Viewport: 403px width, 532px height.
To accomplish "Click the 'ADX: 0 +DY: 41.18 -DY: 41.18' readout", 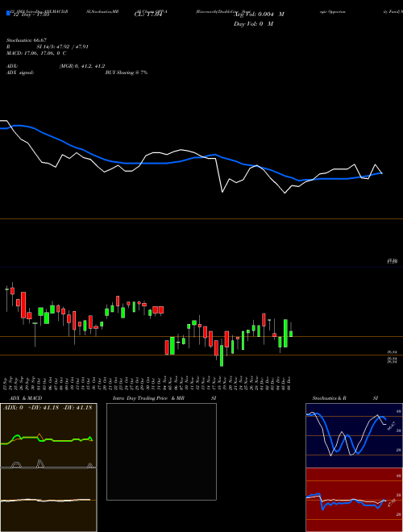I will tap(48, 408).
